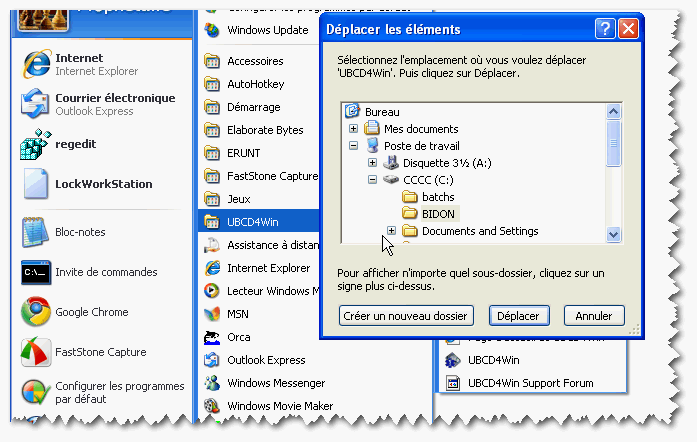Click Créer un nouveau dossier button
The height and width of the screenshot is (442, 697).
point(406,316)
